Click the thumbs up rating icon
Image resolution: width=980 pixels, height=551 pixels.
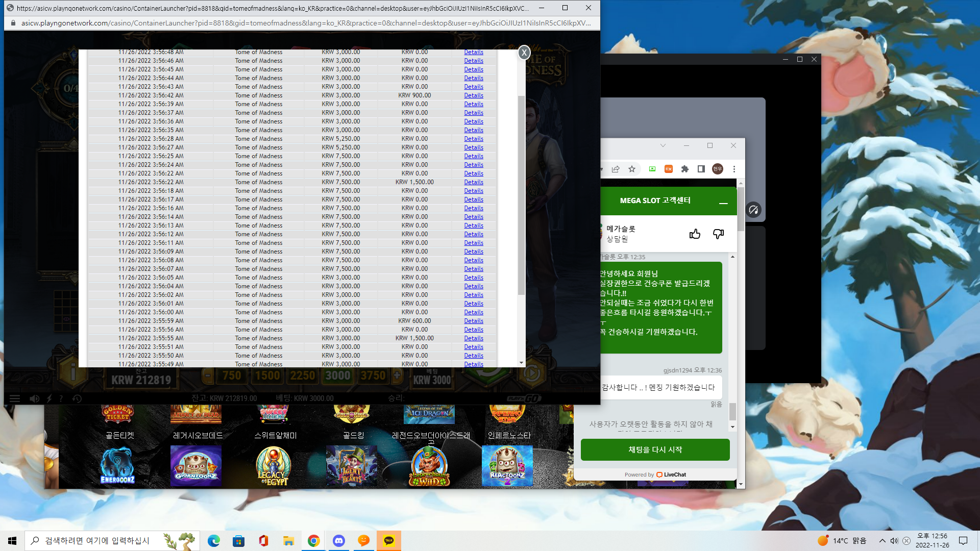click(695, 234)
